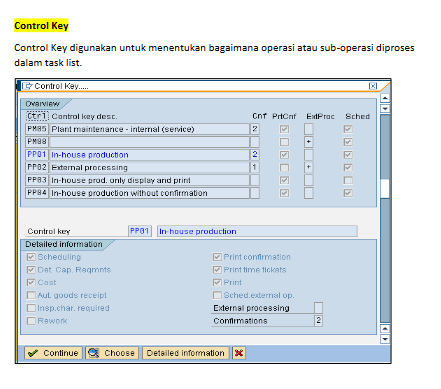Click the Overview tab header
This screenshot has width=441, height=389.
[43, 104]
